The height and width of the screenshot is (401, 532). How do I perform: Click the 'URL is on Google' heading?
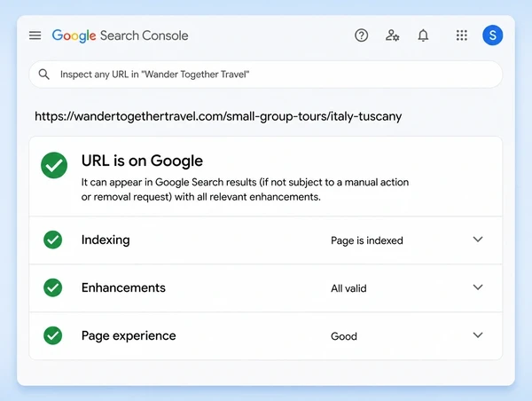pyautogui.click(x=142, y=161)
